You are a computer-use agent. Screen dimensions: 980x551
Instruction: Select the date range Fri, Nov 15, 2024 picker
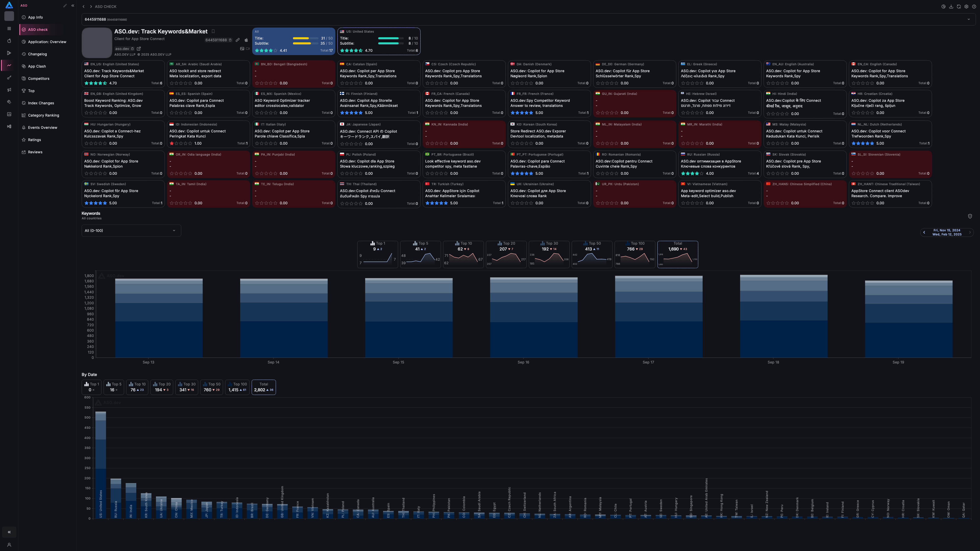click(947, 232)
